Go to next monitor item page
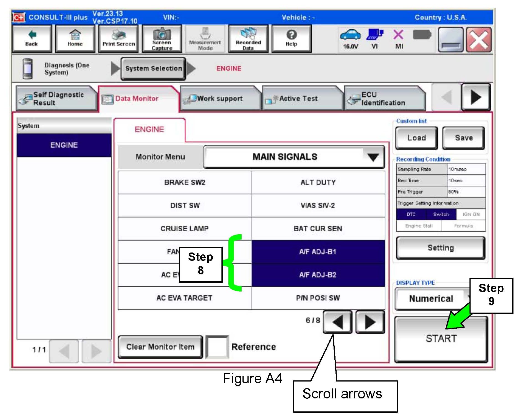 [370, 322]
